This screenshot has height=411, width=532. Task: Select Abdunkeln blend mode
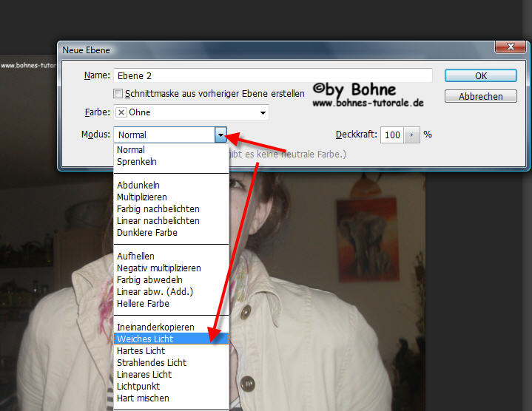pos(138,186)
